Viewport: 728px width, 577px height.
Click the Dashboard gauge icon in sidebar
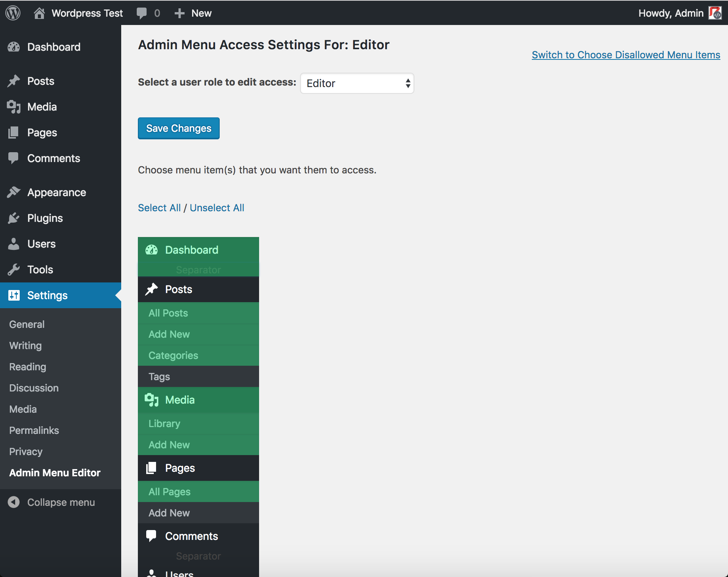pos(14,47)
